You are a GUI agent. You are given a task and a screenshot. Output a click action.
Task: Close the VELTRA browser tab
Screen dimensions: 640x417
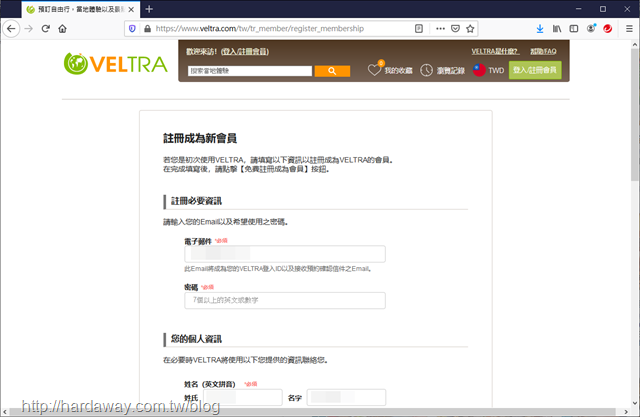[131, 9]
